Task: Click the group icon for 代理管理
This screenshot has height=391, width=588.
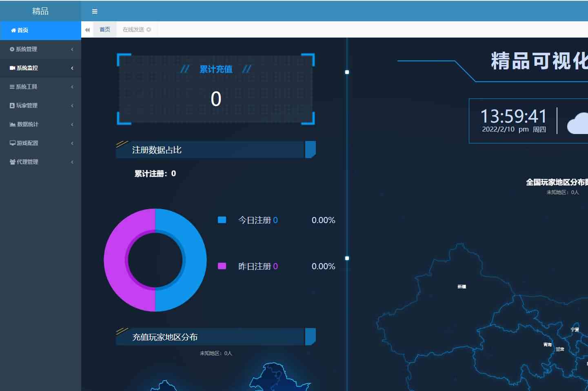Action: click(x=12, y=162)
